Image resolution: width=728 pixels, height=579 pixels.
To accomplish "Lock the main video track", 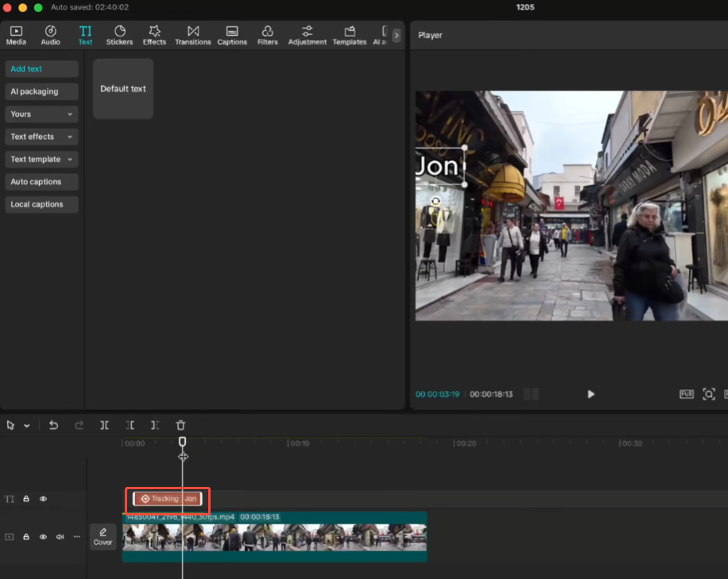I will 26,537.
